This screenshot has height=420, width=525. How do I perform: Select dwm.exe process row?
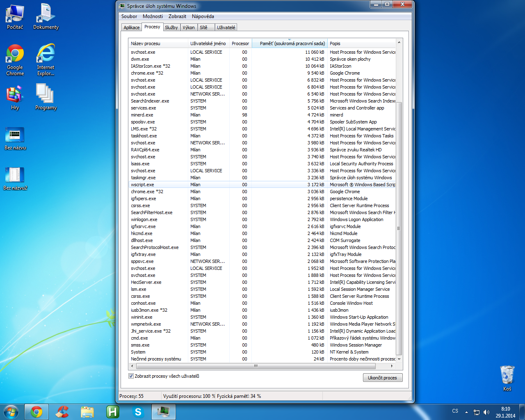[x=262, y=59]
